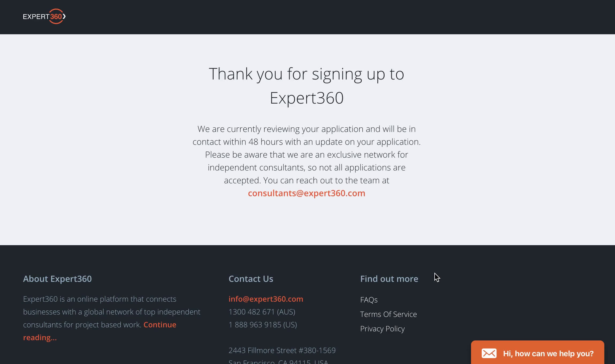
Task: Expand the Find out more section
Action: coord(389,279)
